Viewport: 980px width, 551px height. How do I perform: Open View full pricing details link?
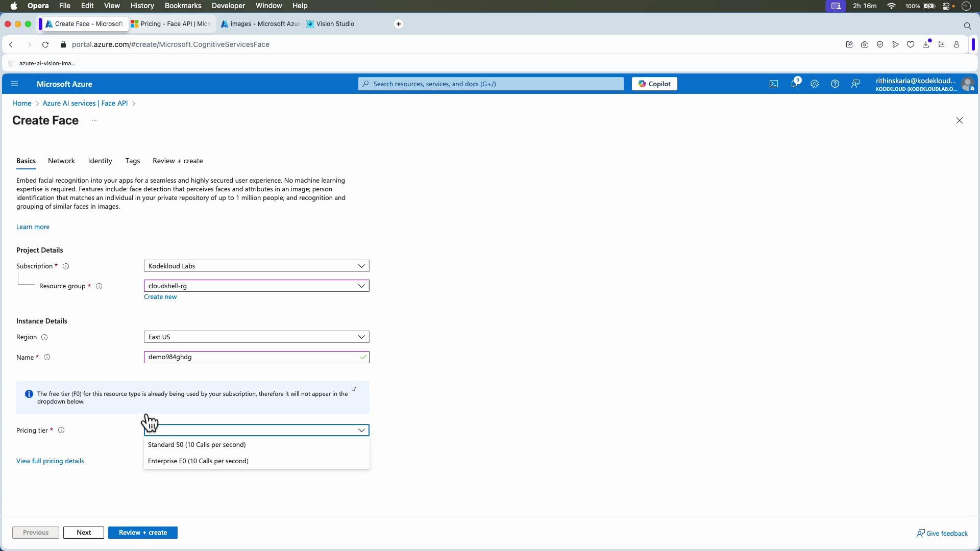(50, 462)
